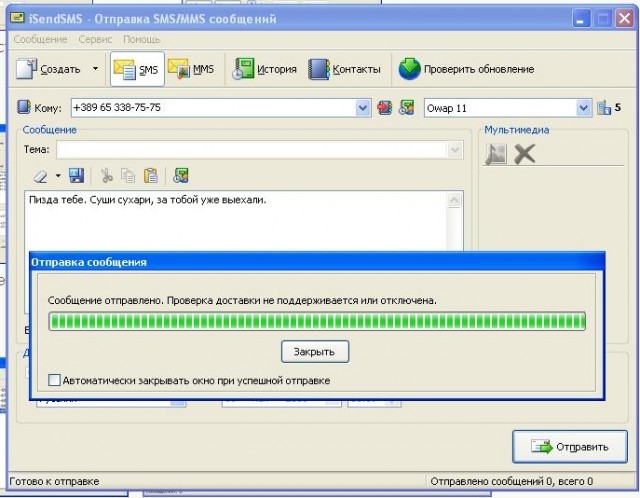Click the X remove icon in Мультимедиа
This screenshot has height=498, width=640.
point(525,153)
